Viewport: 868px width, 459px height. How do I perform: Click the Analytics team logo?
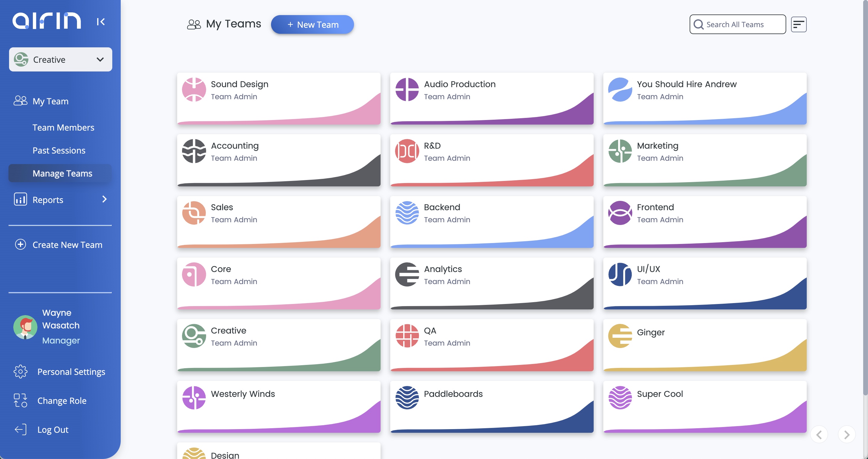click(x=407, y=274)
